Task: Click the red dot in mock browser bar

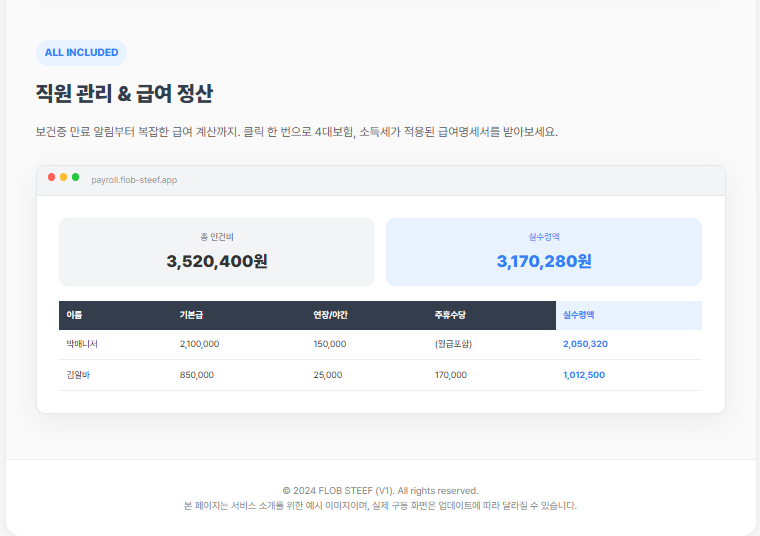Action: 52,177
